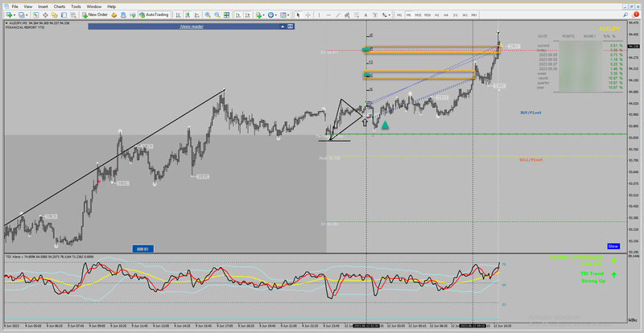Click the blue Show button
Image resolution: width=644 pixels, height=333 pixels.
(x=613, y=246)
